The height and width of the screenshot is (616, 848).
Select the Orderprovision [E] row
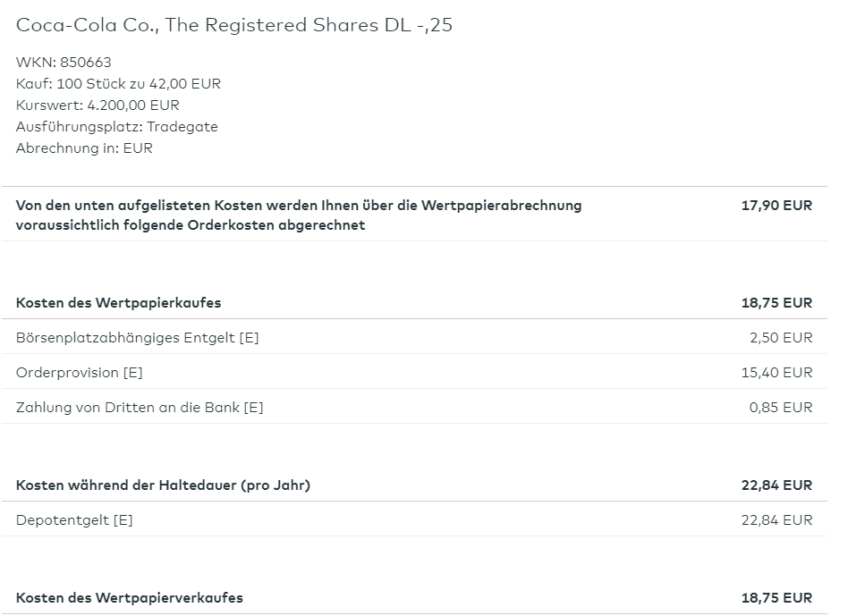[79, 373]
